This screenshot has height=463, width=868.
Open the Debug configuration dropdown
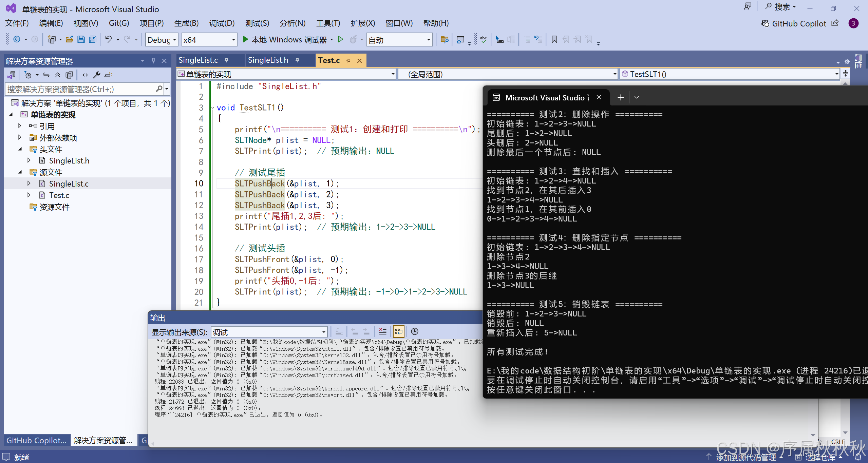(174, 40)
